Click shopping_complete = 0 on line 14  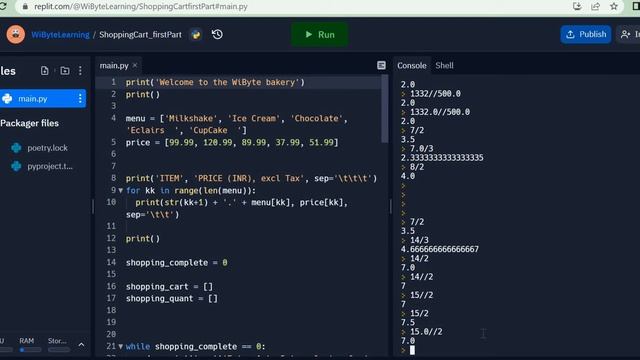coord(176,263)
